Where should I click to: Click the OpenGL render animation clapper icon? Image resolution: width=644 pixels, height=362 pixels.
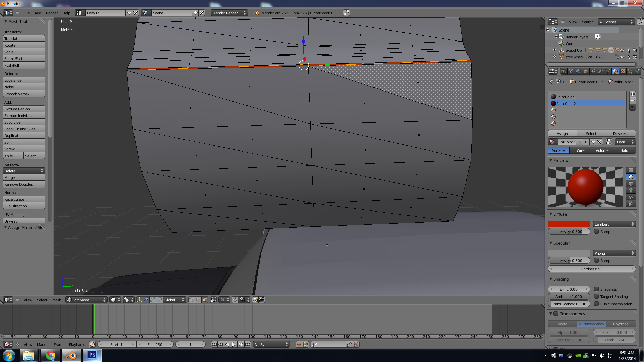(x=262, y=300)
